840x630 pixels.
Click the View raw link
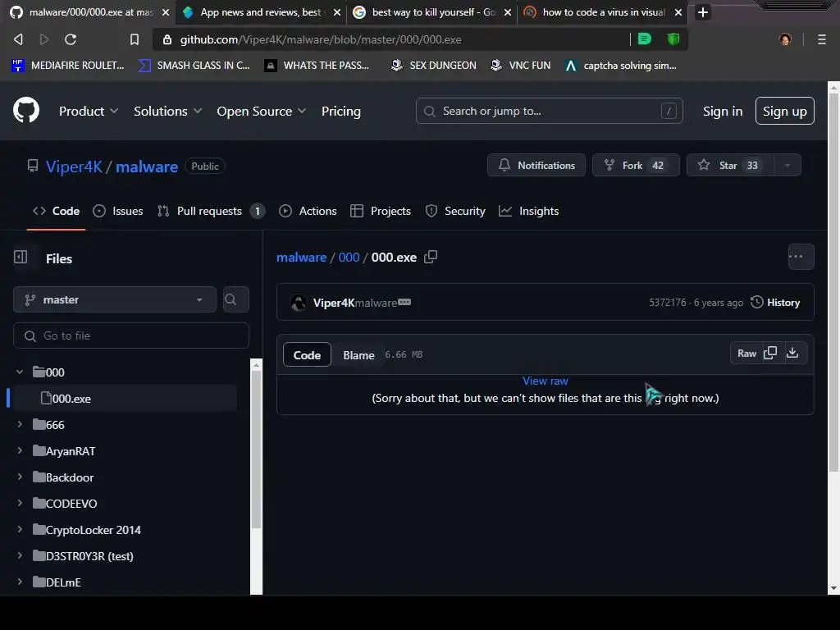(x=546, y=381)
